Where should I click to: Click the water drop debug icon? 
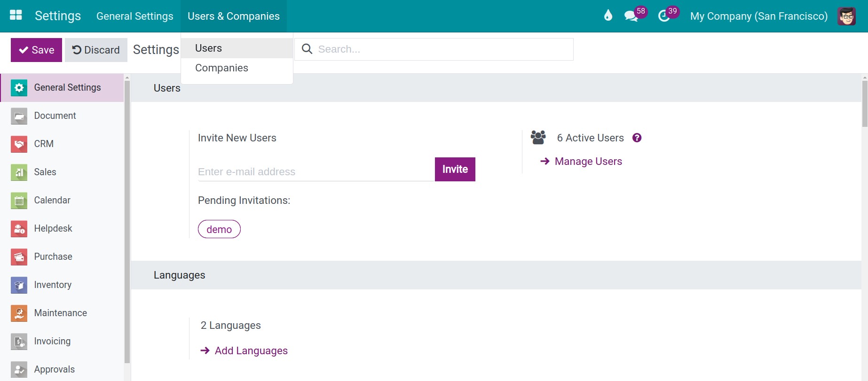coord(608,16)
